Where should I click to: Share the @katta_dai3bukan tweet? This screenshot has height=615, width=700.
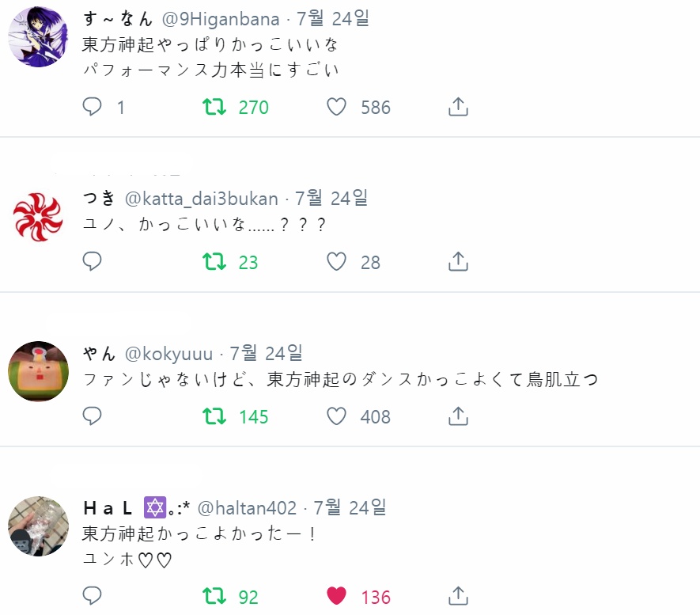(459, 262)
